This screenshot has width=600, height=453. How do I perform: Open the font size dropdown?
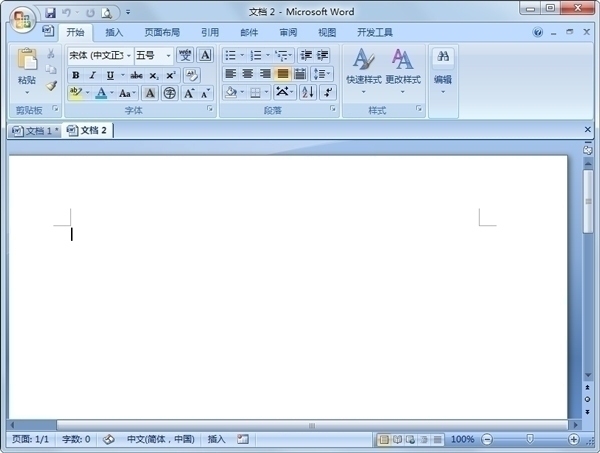168,56
